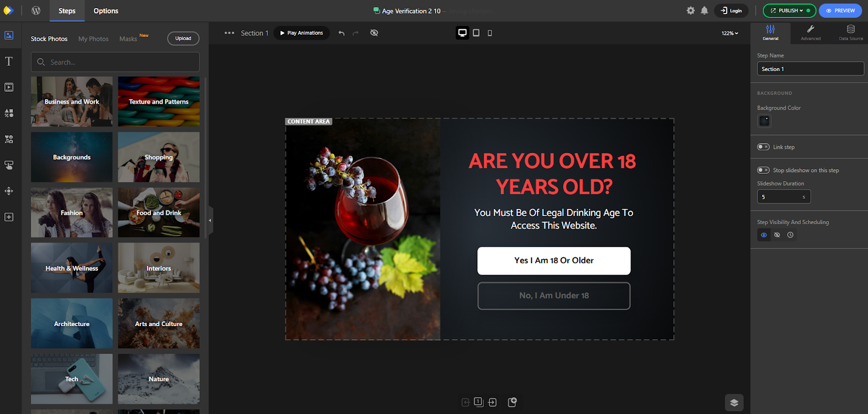868x414 pixels.
Task: Select the Masks tab
Action: [129, 39]
